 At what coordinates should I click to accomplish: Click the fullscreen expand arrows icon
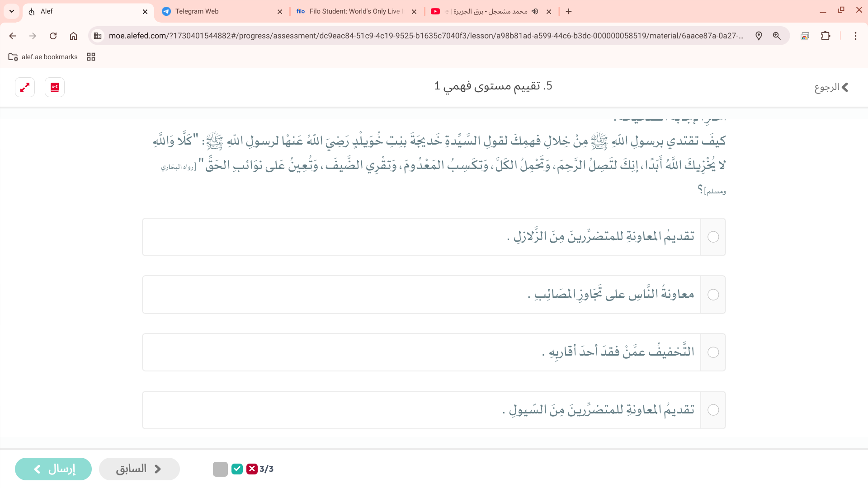click(25, 87)
